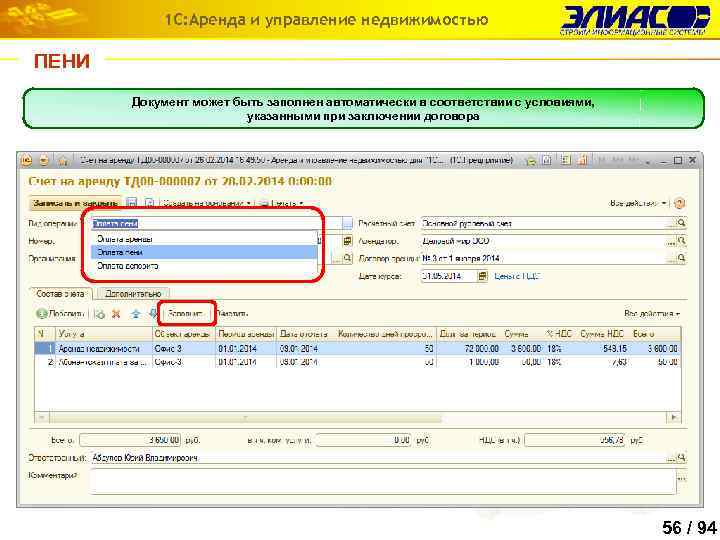Click the calendar icon in the title bar
This screenshot has width=720, height=540.
tap(584, 160)
